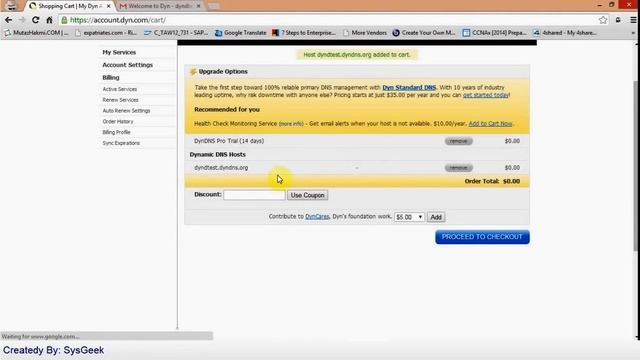Click the lightning icon beside Upgrade Options

pyautogui.click(x=193, y=72)
